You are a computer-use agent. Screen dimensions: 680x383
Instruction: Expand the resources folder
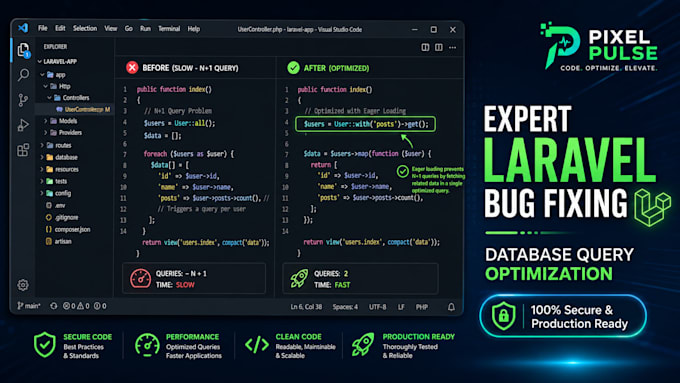pos(42,169)
